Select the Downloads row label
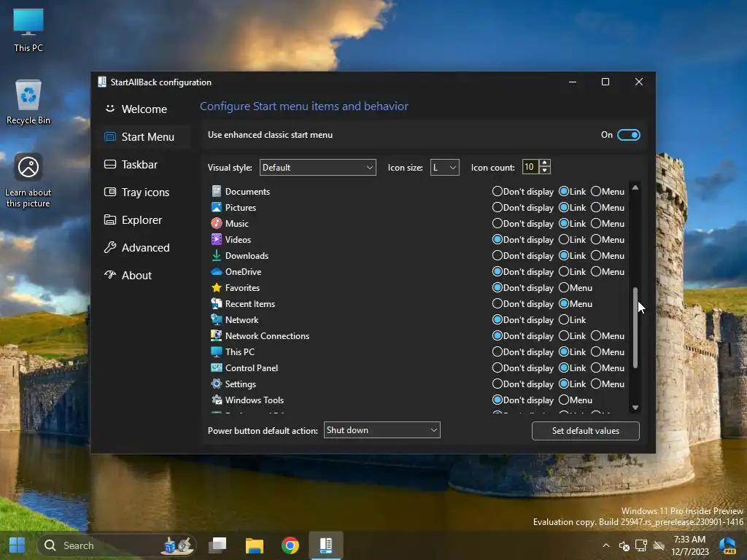 247,256
